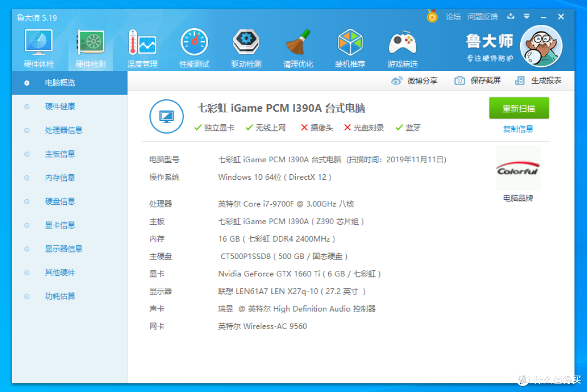Click graphics value Nvidia GeForce GTX 1660 Ti
Screen dimensions: 587x392
299,274
